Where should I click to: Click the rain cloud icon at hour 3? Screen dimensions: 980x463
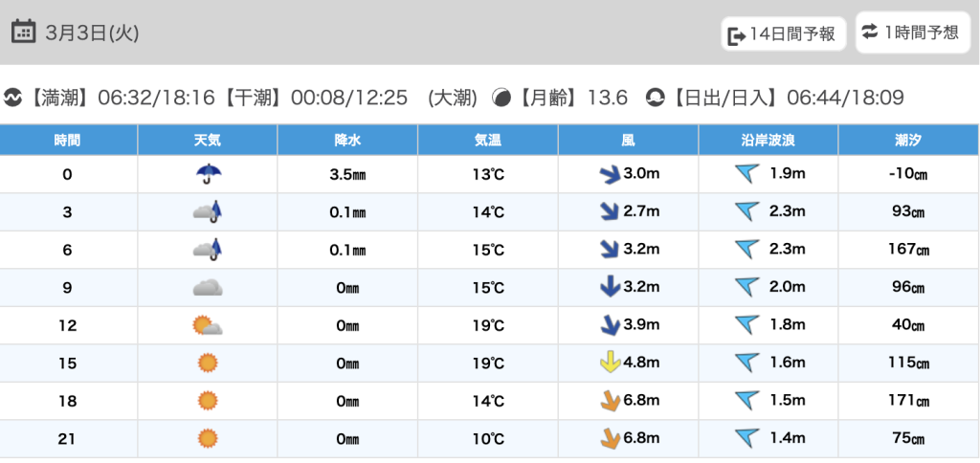(x=208, y=211)
